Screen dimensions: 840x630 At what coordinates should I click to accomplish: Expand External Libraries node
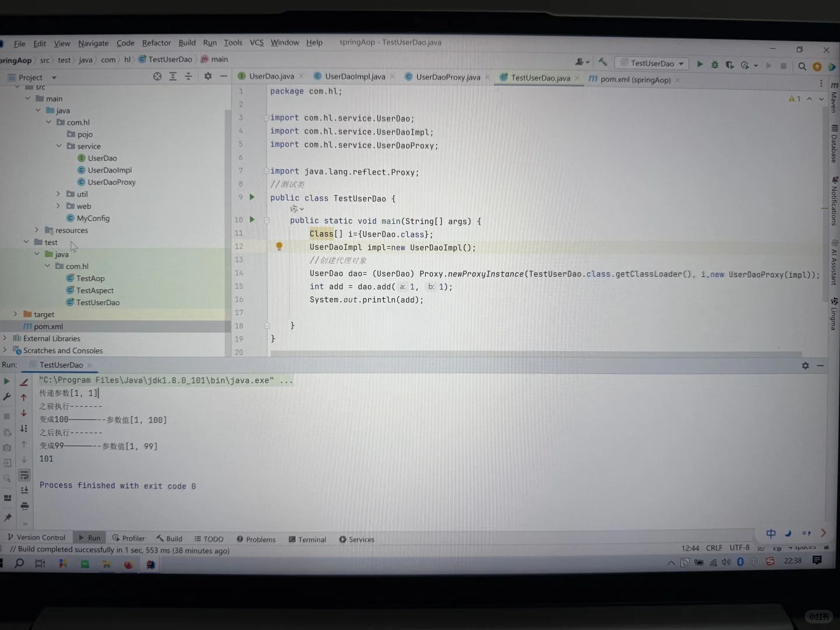5,338
